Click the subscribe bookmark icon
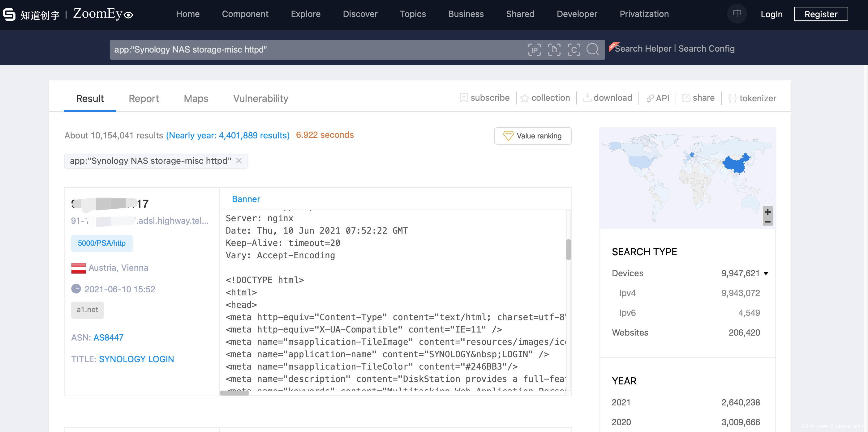 tap(464, 98)
